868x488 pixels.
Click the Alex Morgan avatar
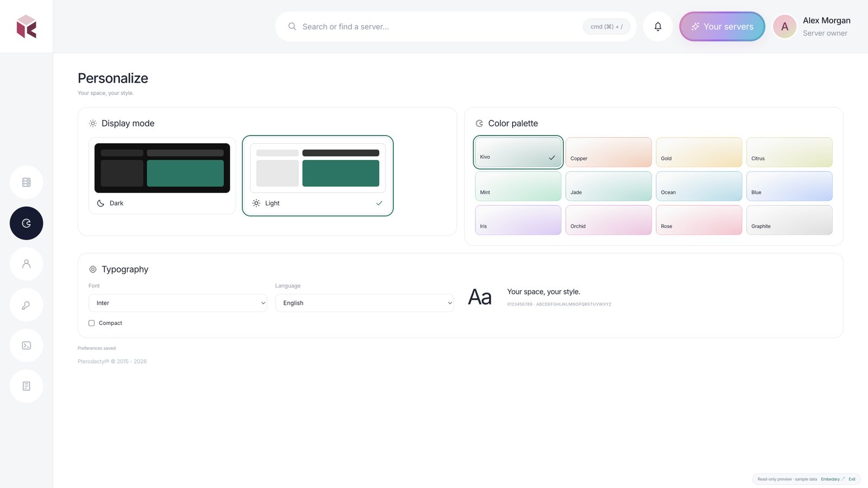[x=784, y=27]
